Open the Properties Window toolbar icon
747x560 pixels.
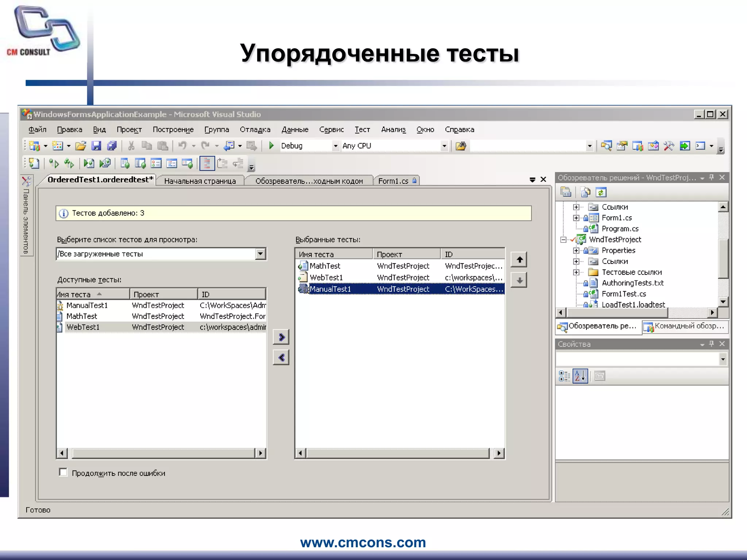click(622, 146)
